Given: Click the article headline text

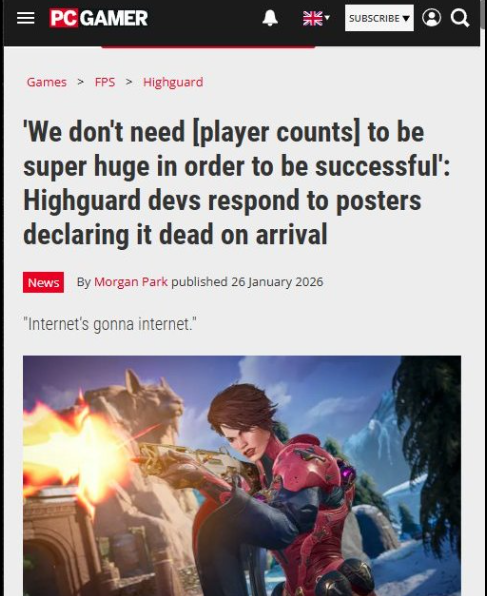Looking at the screenshot, I should (x=236, y=184).
